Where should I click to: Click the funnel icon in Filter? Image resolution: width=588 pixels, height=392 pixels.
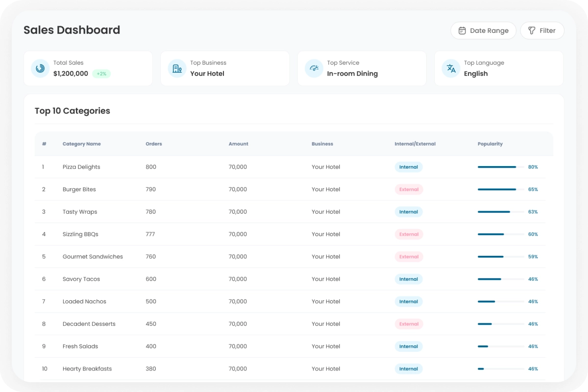(532, 31)
